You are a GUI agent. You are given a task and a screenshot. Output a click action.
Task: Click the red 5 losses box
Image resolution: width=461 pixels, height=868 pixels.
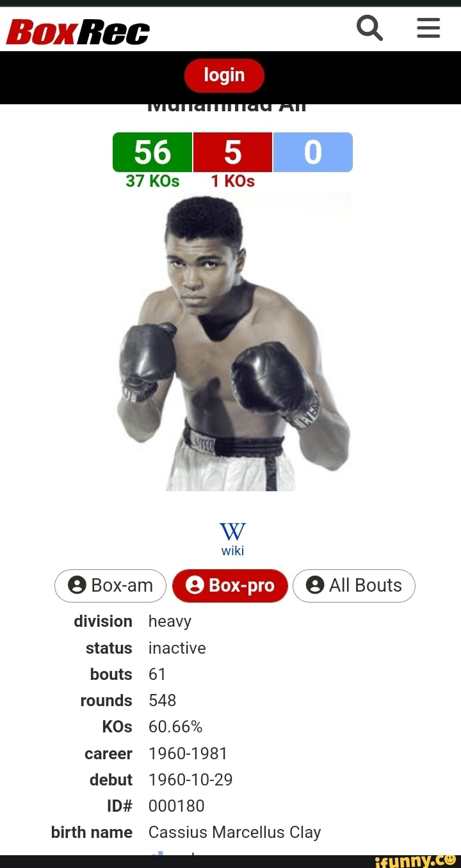[x=232, y=152]
